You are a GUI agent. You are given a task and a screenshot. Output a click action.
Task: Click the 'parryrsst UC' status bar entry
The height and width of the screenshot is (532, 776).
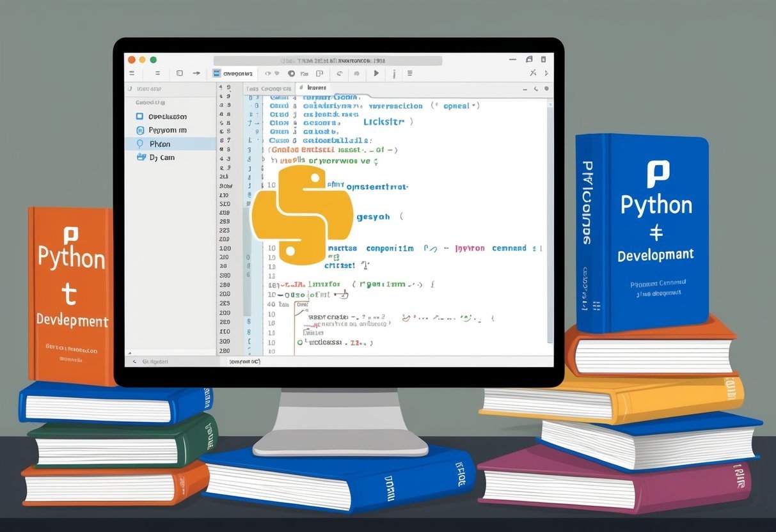point(245,362)
